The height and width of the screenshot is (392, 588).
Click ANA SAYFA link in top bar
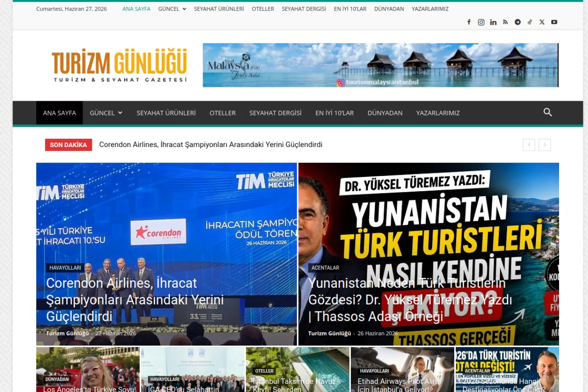136,9
